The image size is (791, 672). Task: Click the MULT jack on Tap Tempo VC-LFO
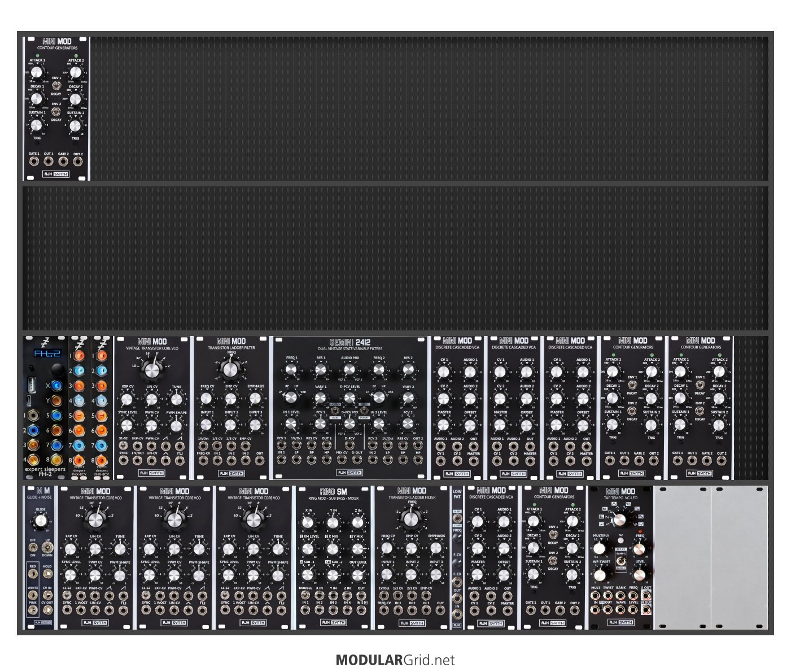coord(595,596)
